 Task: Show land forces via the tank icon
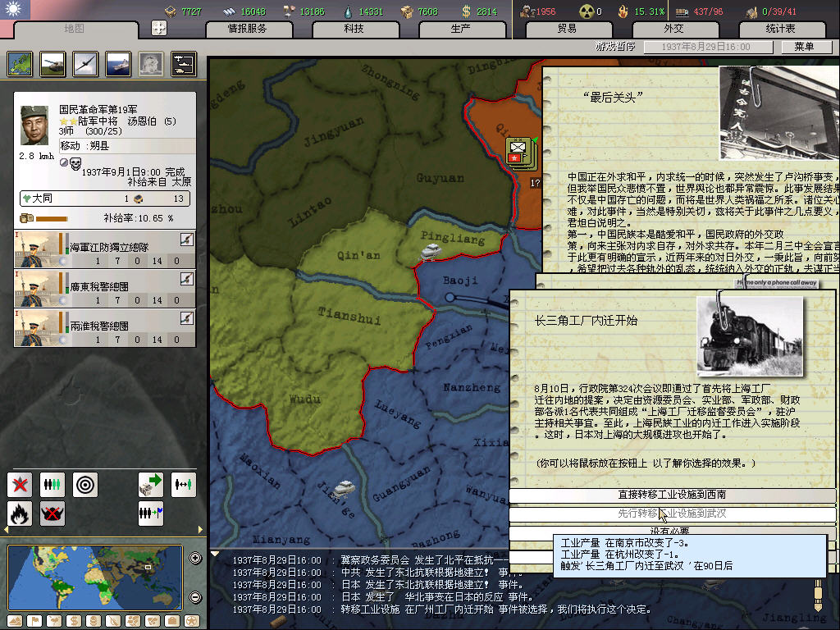click(x=53, y=64)
